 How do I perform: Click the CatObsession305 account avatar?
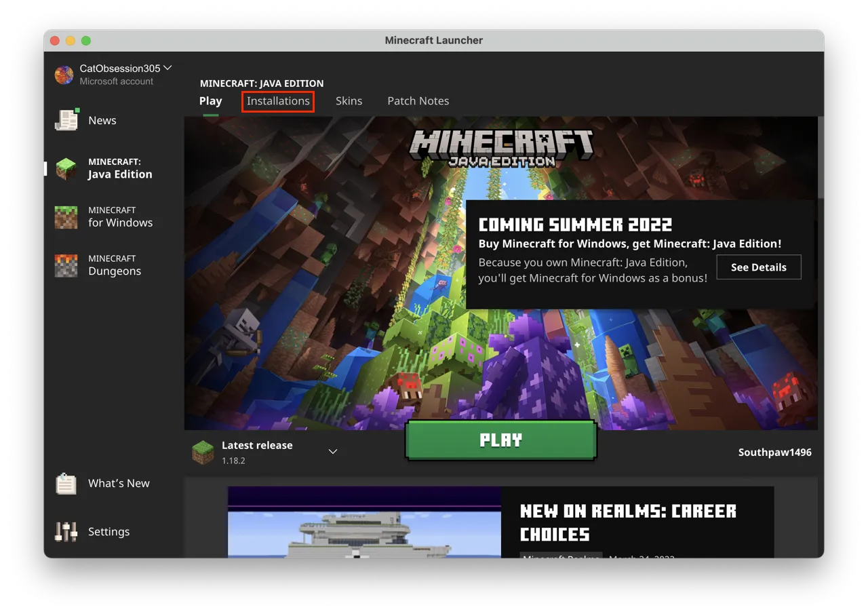64,75
